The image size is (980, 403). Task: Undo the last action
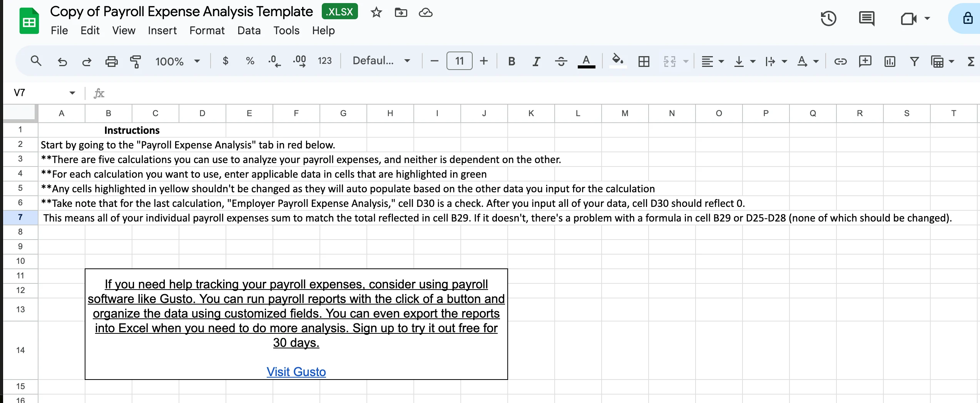62,61
